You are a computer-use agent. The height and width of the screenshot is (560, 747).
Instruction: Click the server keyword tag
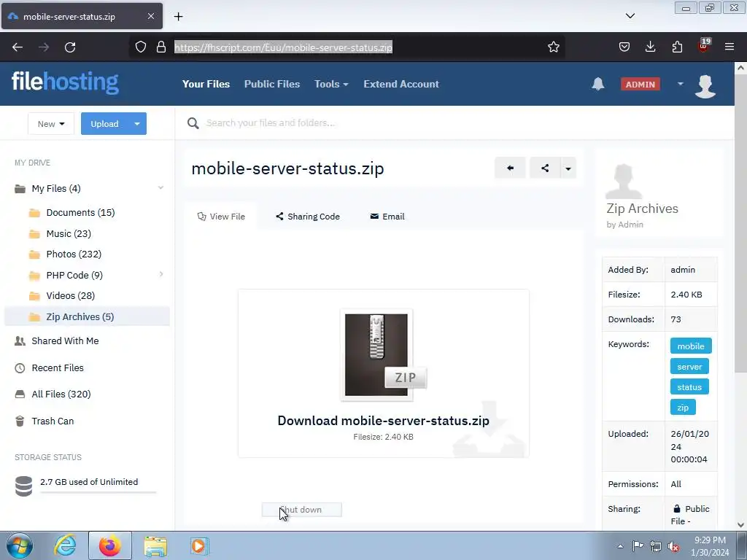(689, 367)
